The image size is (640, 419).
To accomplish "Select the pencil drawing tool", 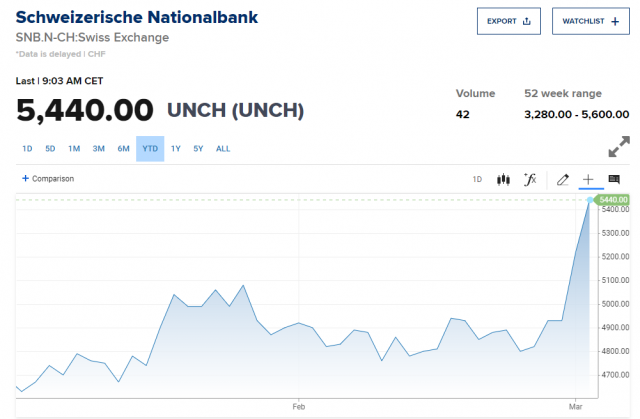I will click(x=562, y=179).
